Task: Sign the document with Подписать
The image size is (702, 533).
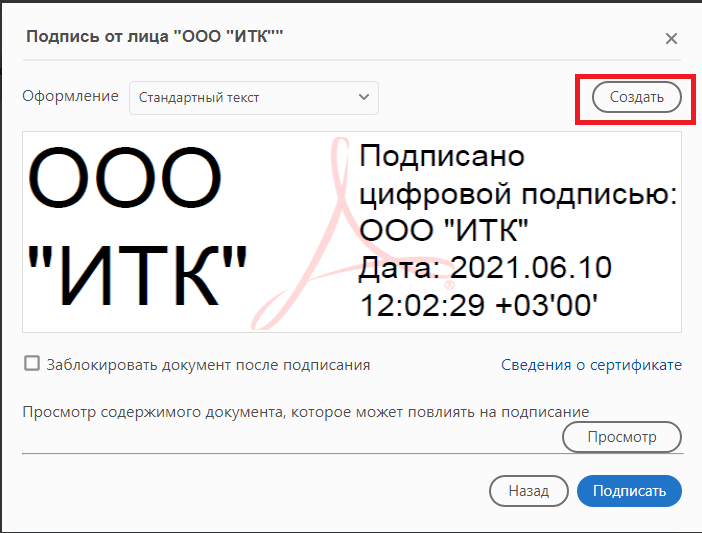Action: pyautogui.click(x=629, y=491)
